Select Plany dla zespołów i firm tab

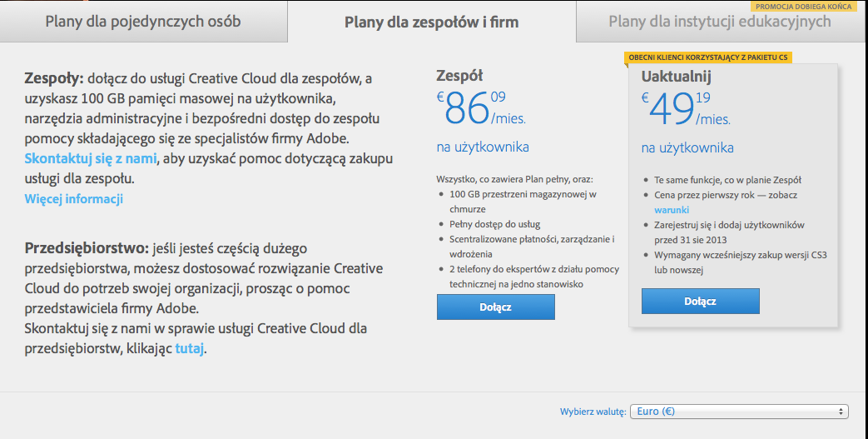[x=432, y=22]
